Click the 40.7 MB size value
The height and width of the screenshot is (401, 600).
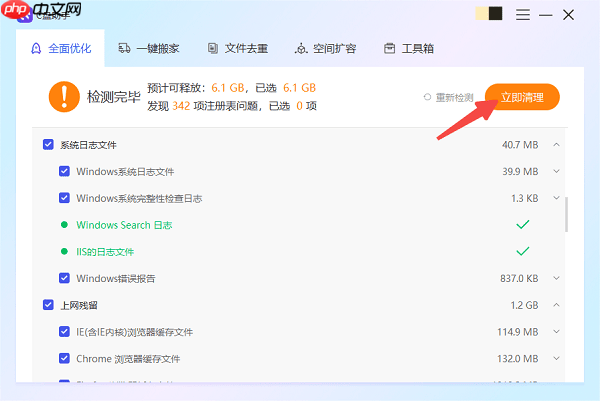coord(520,145)
